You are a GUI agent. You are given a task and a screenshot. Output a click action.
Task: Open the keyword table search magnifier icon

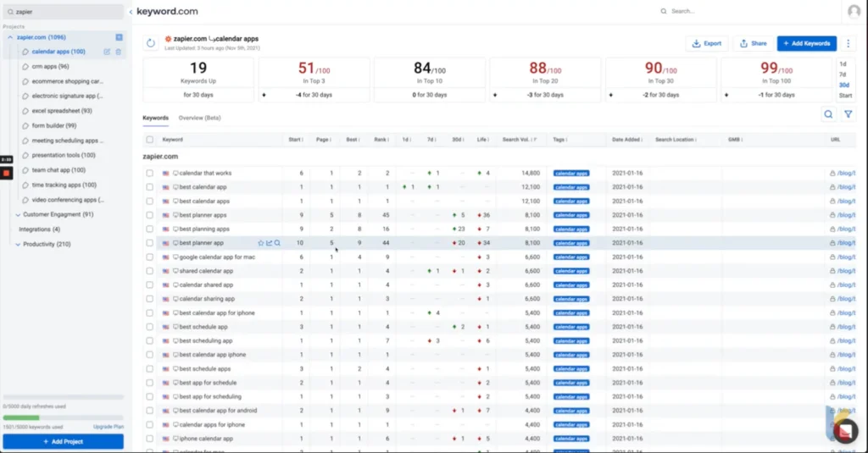[x=828, y=114]
